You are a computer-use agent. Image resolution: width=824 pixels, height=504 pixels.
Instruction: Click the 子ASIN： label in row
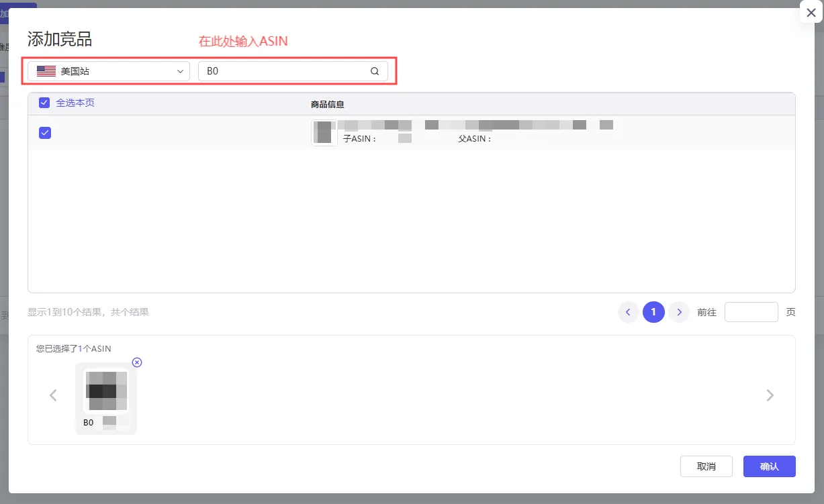tap(359, 139)
